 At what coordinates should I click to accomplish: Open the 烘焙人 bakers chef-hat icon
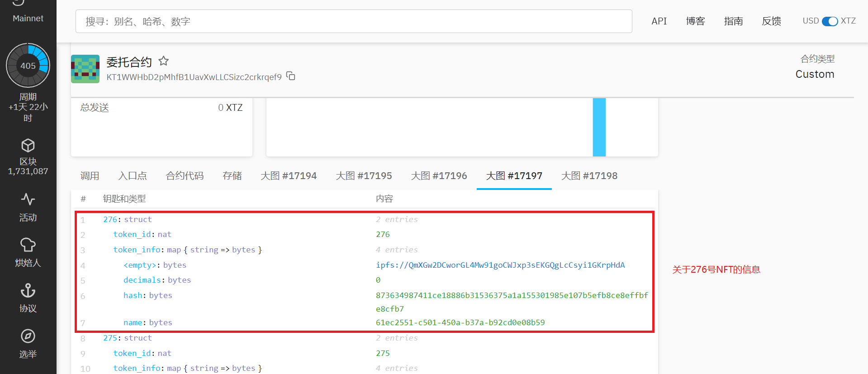[x=28, y=245]
